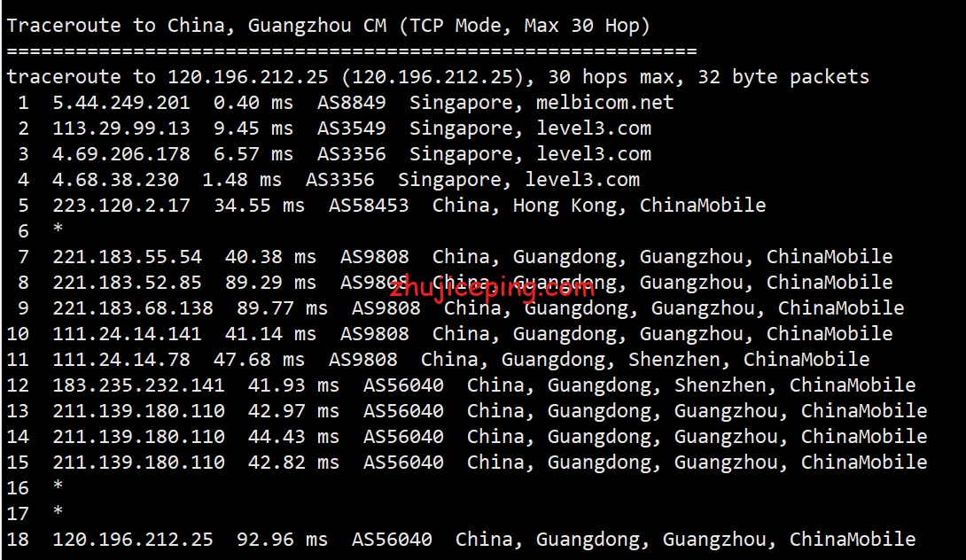Click IP address 5.44.249.201
966x560 pixels.
point(121,103)
